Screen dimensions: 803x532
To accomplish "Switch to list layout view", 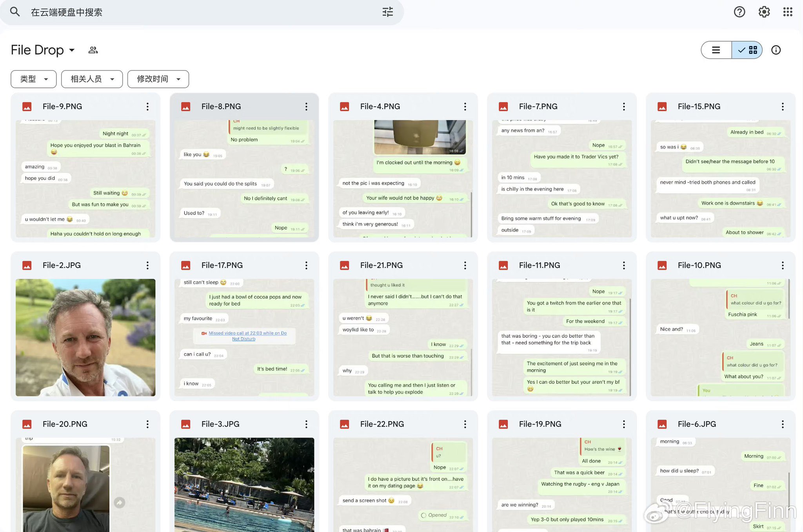I will click(x=716, y=50).
